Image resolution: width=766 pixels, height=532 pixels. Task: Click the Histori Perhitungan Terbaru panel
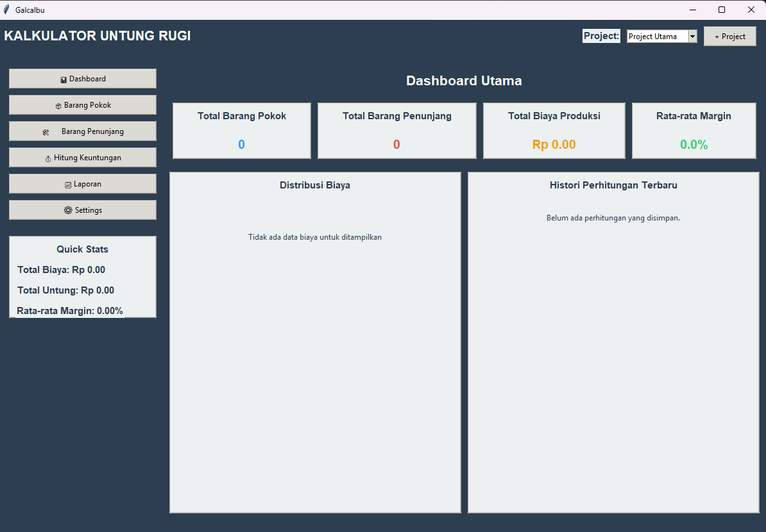(x=613, y=343)
